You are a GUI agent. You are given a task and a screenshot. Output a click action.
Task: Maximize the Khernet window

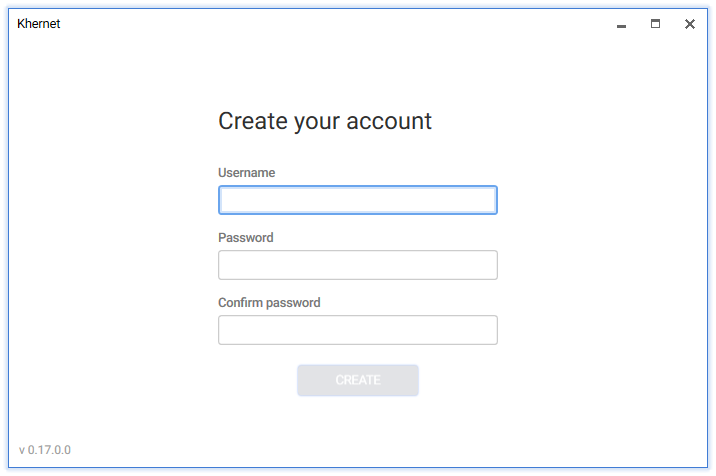tap(656, 24)
